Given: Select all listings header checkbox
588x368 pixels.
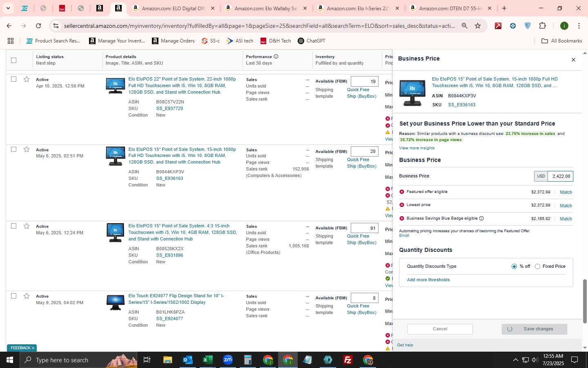Looking at the screenshot, I should pos(13,60).
